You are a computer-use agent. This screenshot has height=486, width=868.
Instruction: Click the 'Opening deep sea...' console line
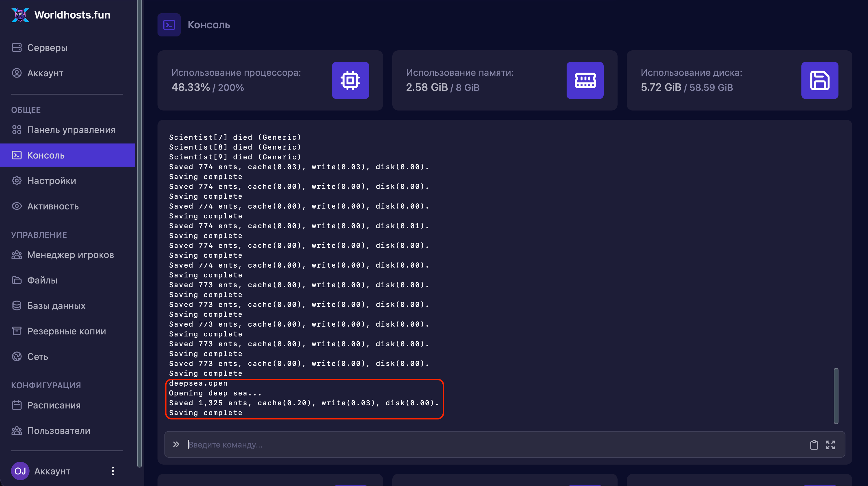point(215,393)
